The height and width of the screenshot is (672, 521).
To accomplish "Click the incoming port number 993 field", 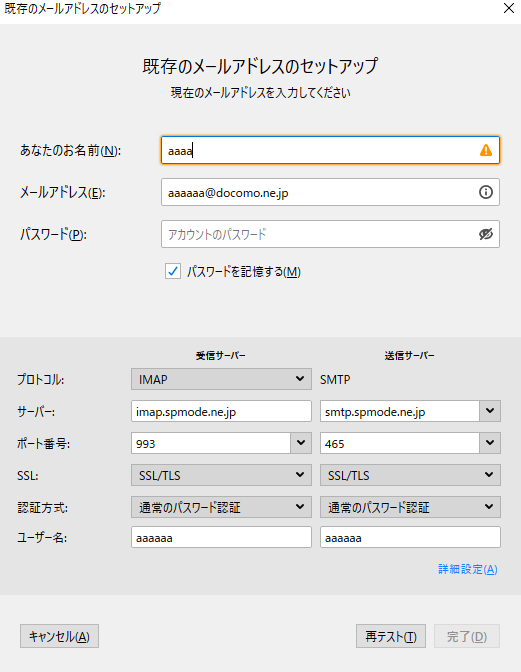I will (x=211, y=443).
